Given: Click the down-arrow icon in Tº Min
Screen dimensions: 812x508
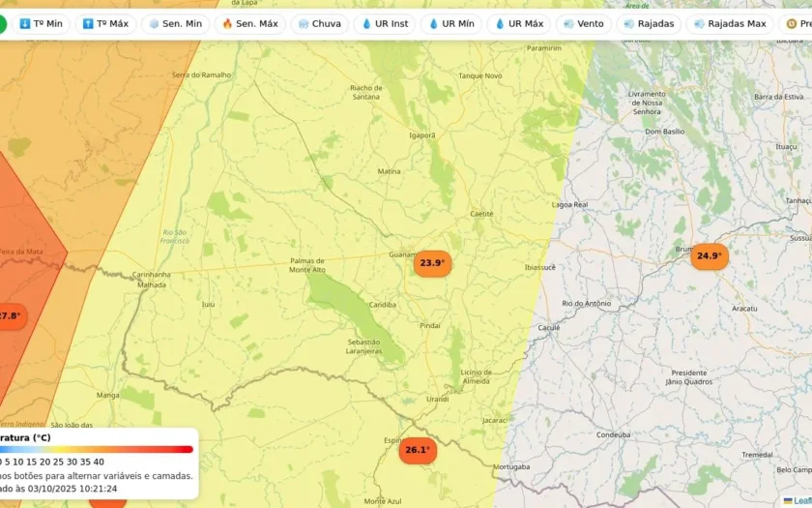Looking at the screenshot, I should pyautogui.click(x=24, y=24).
